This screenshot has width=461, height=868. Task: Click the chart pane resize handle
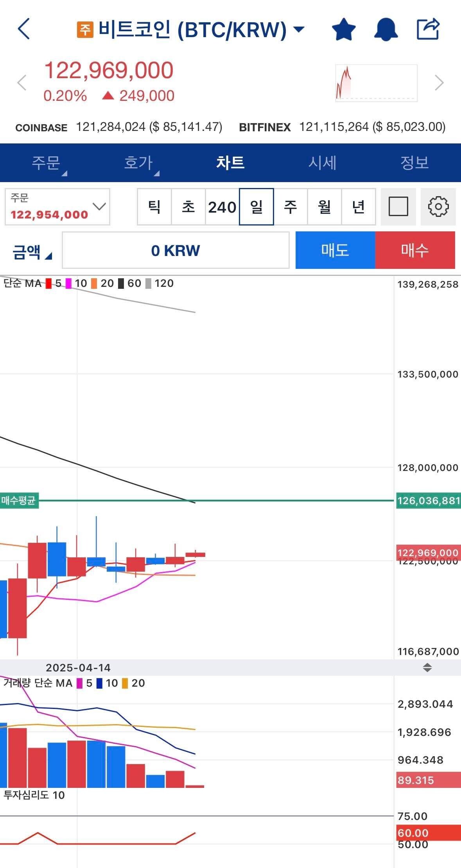427,668
